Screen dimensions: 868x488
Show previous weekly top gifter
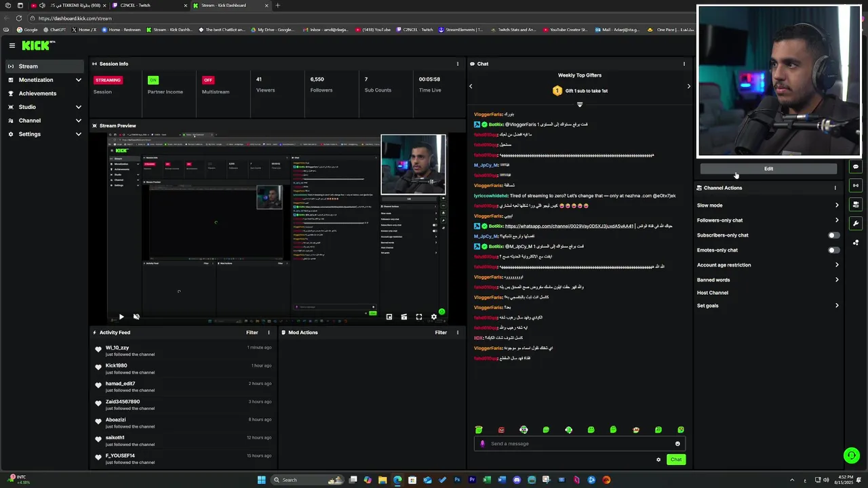471,86
